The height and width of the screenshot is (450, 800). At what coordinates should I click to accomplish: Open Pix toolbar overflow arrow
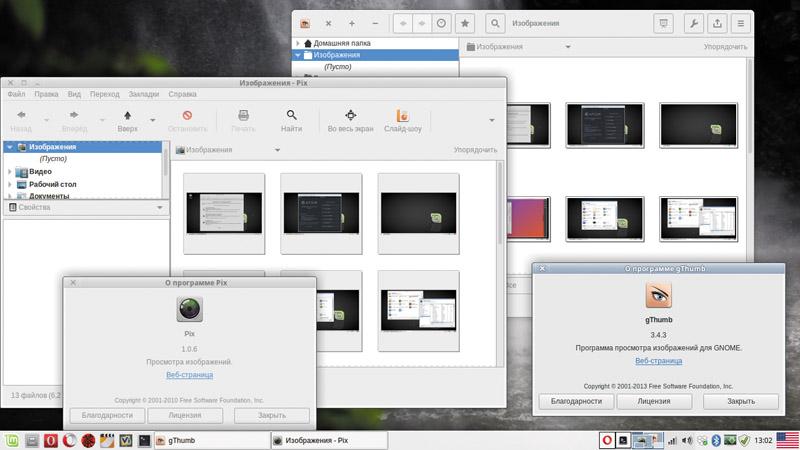click(x=492, y=120)
